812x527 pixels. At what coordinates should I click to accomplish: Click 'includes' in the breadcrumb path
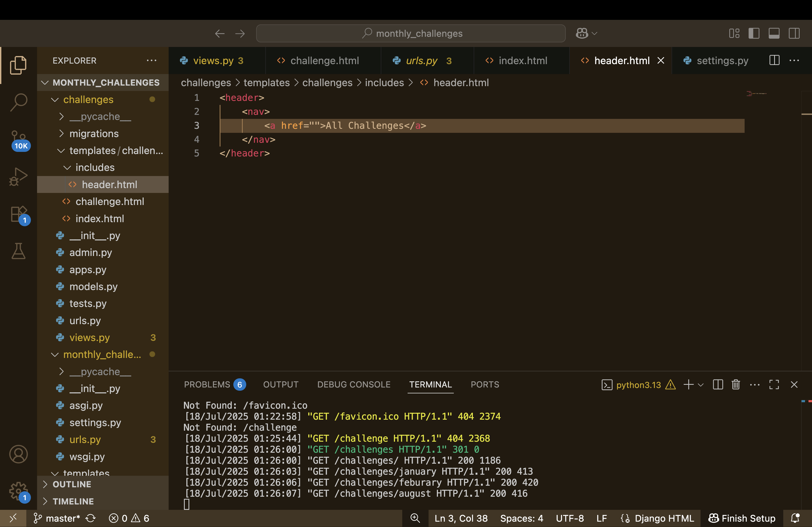[384, 82]
